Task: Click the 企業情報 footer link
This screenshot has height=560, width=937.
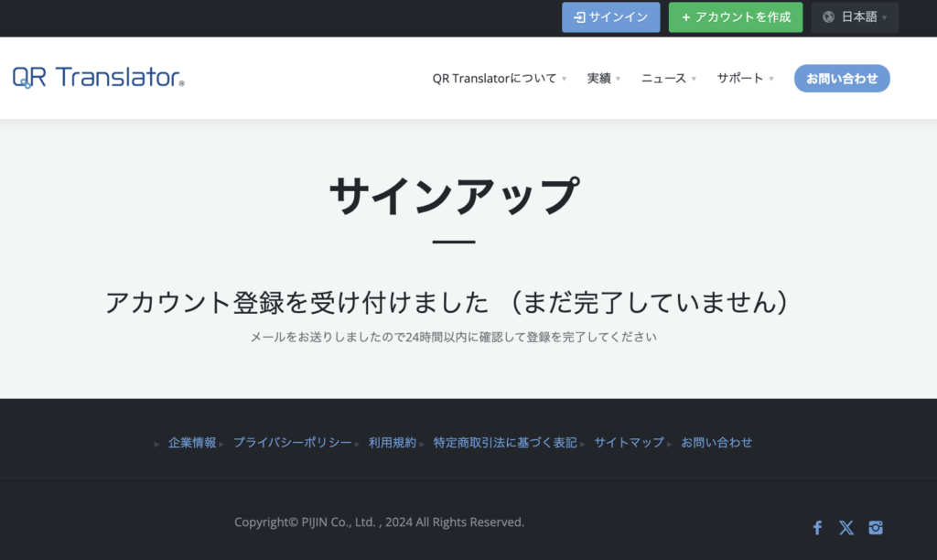Action: (192, 442)
